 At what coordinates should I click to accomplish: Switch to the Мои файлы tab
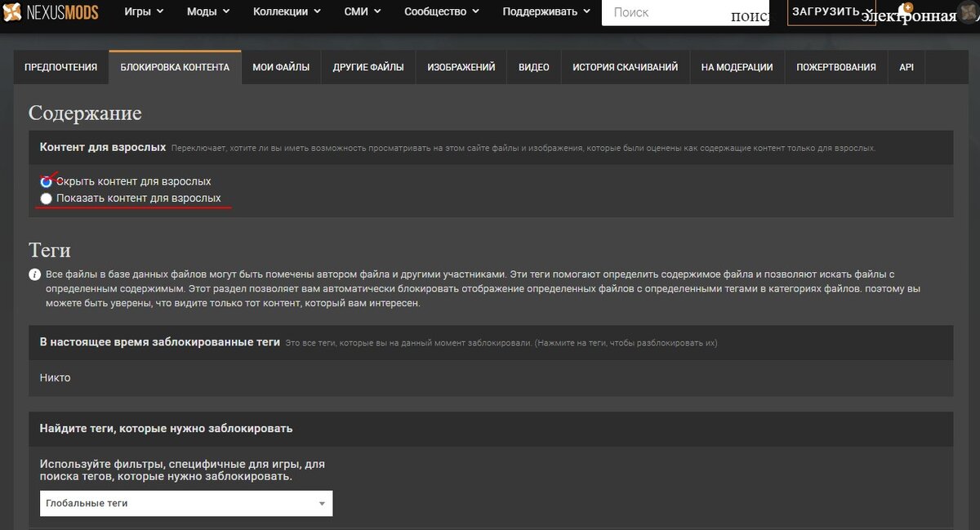281,68
